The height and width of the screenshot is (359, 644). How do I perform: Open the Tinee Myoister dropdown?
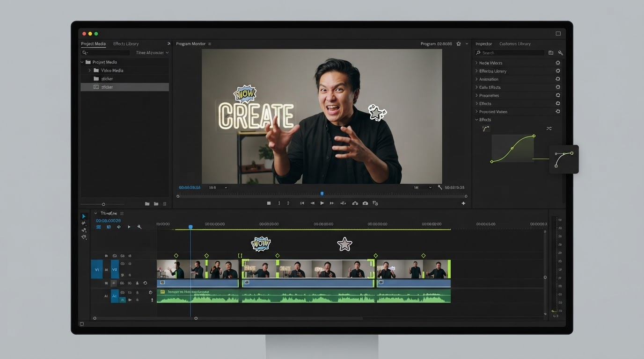pyautogui.click(x=152, y=53)
